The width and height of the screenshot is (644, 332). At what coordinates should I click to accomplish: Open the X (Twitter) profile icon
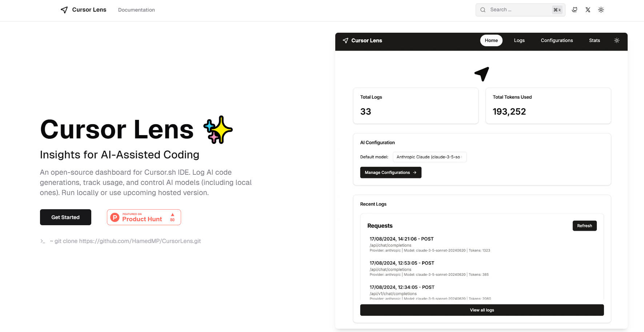click(x=588, y=10)
